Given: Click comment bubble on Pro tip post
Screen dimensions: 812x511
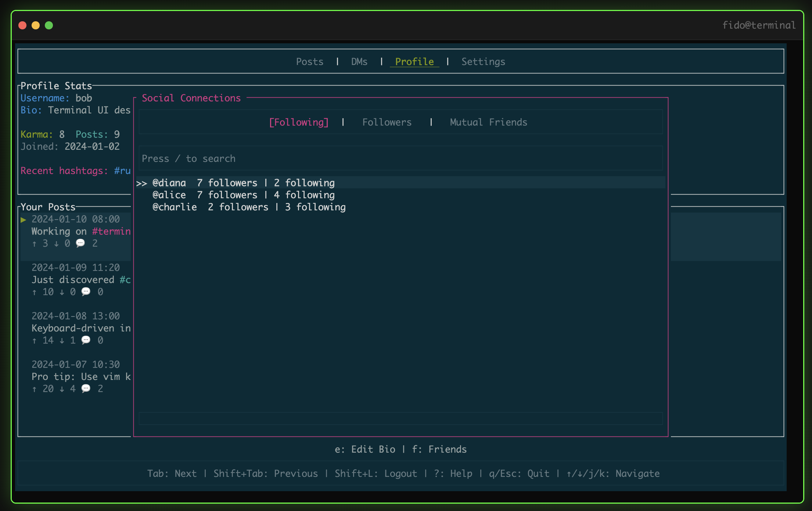Looking at the screenshot, I should coord(86,389).
